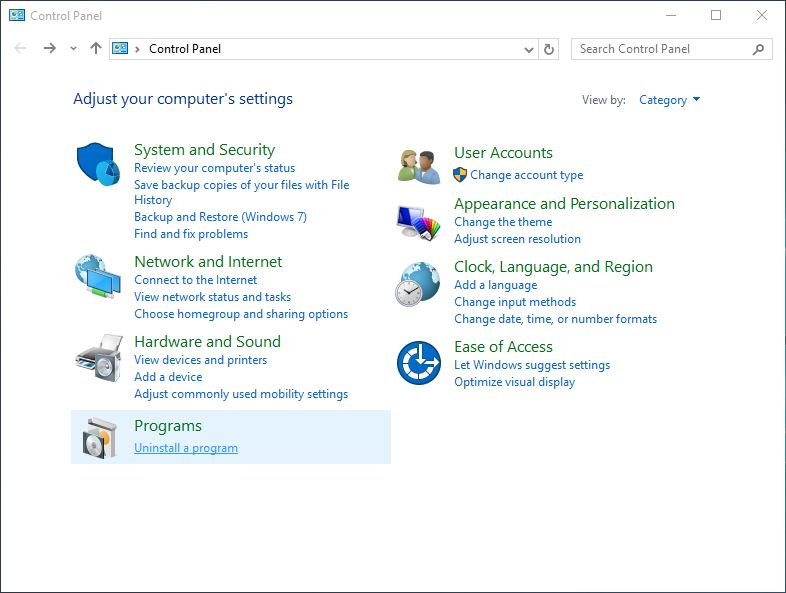Viewport: 786px width, 593px height.
Task: Open Adjust screen resolution link
Action: tap(517, 239)
